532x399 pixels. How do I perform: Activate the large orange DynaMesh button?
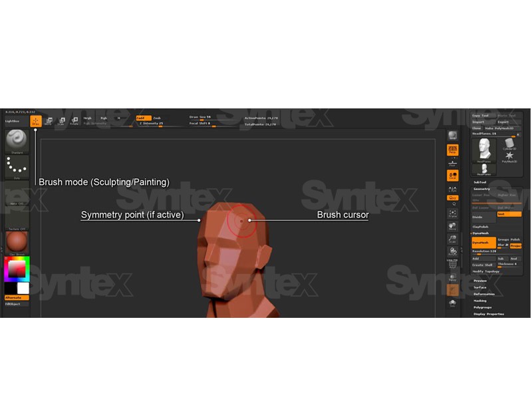click(x=484, y=243)
